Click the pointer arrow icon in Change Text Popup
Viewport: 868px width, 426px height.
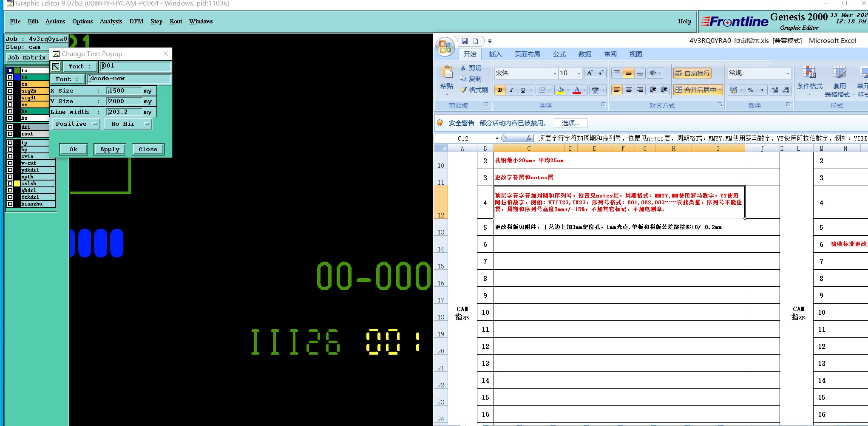point(56,66)
